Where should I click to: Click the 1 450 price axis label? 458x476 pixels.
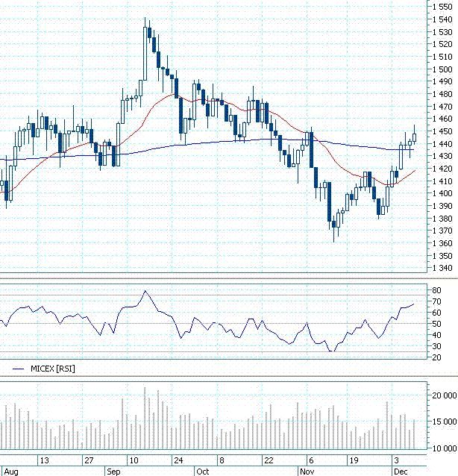coord(442,131)
